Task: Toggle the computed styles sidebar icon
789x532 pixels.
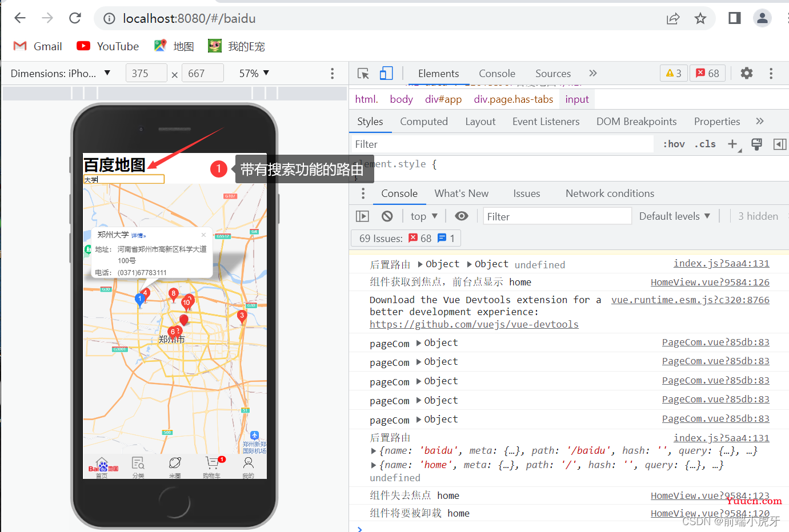Action: pyautogui.click(x=780, y=144)
